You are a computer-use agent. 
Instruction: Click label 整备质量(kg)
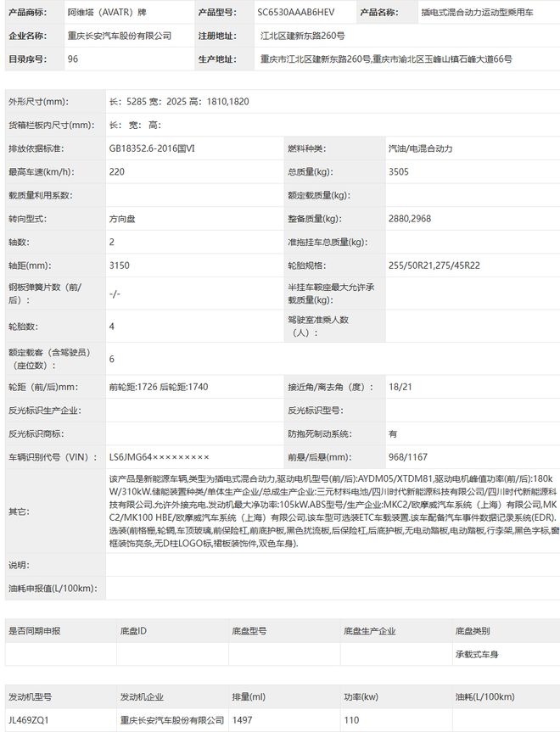(x=315, y=219)
